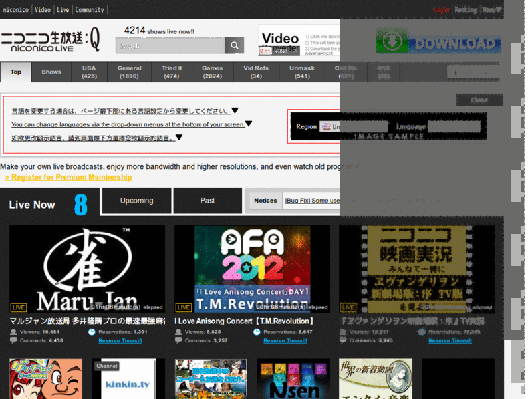Image resolution: width=532 pixels, height=399 pixels.
Task: Switch to the Shows tab
Action: tap(51, 72)
